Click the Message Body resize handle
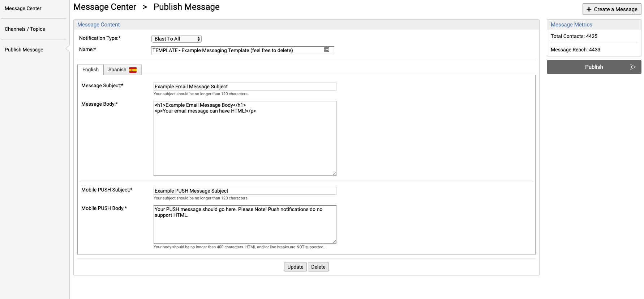 [335, 174]
